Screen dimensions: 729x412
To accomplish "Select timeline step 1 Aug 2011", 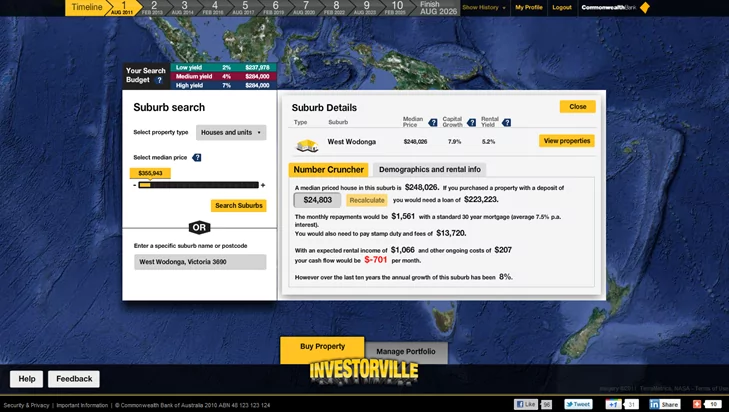I will 123,8.
